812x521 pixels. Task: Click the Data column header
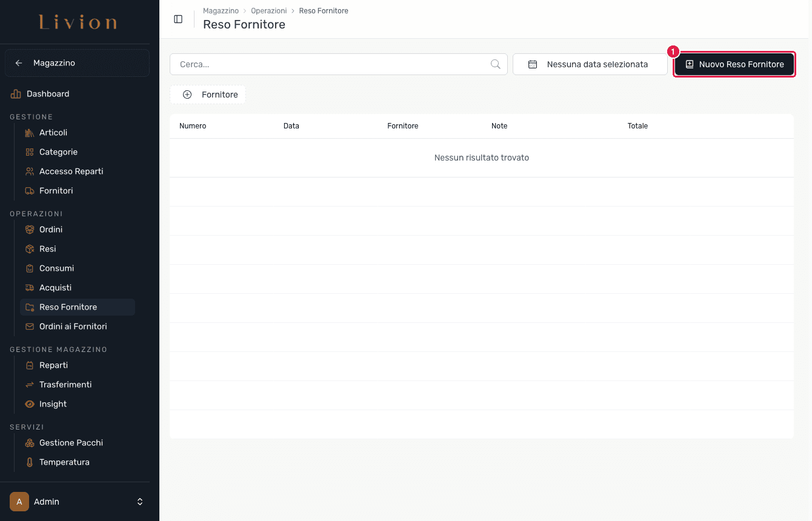291,126
